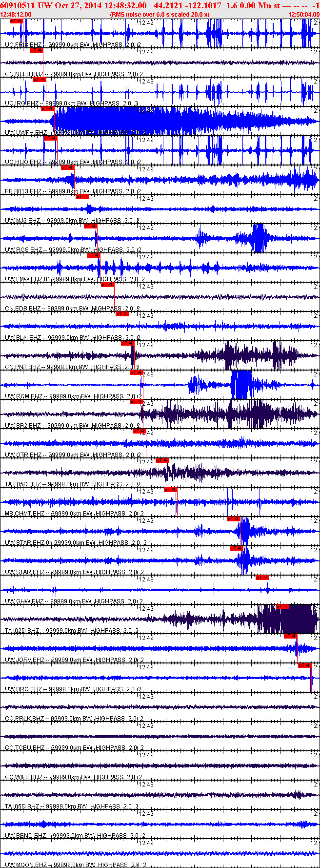Select the MB.CHMT.EHZ station label
Screen dimensions: 320x868
(x=25, y=514)
